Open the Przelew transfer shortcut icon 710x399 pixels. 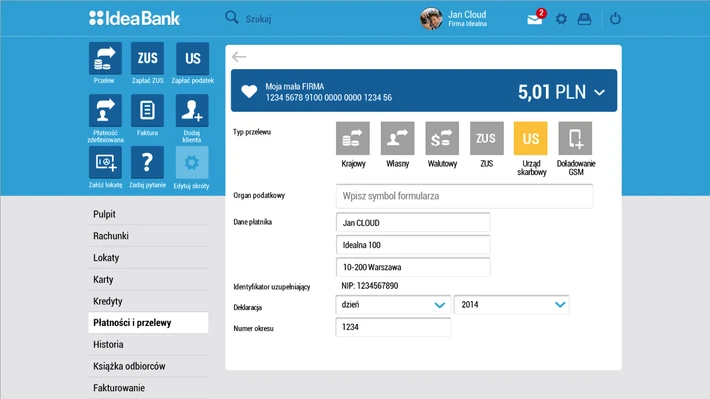(x=105, y=58)
